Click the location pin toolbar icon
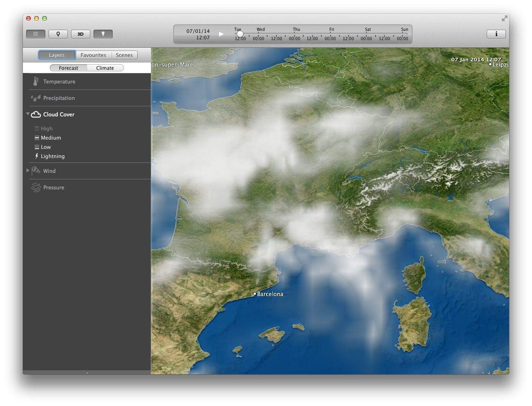 [x=58, y=34]
